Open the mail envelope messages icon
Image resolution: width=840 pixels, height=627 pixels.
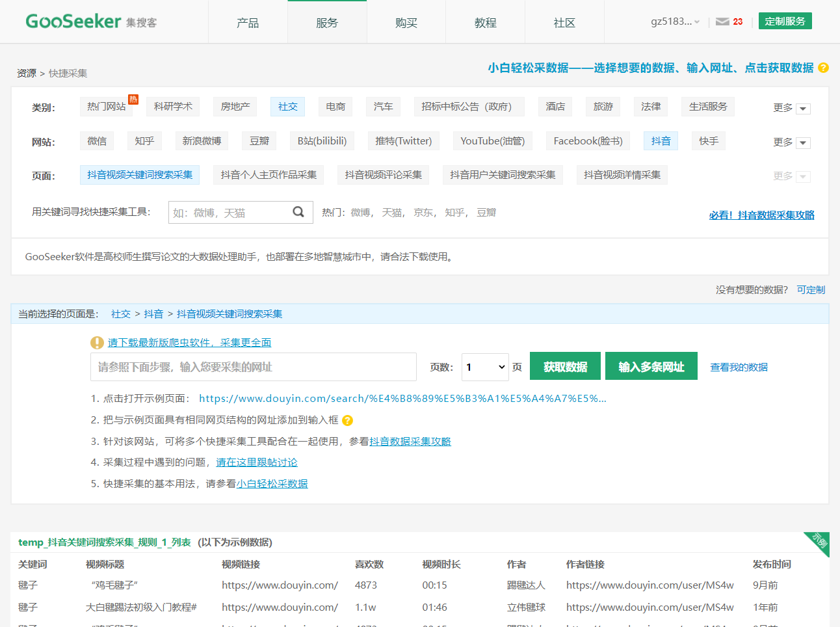point(722,21)
